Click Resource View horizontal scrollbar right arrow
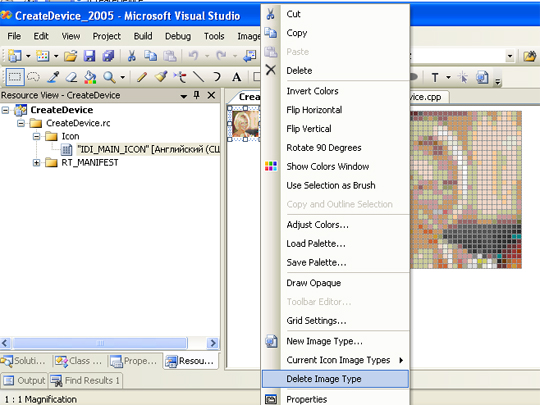Image resolution: width=540 pixels, height=405 pixels. tap(213, 343)
